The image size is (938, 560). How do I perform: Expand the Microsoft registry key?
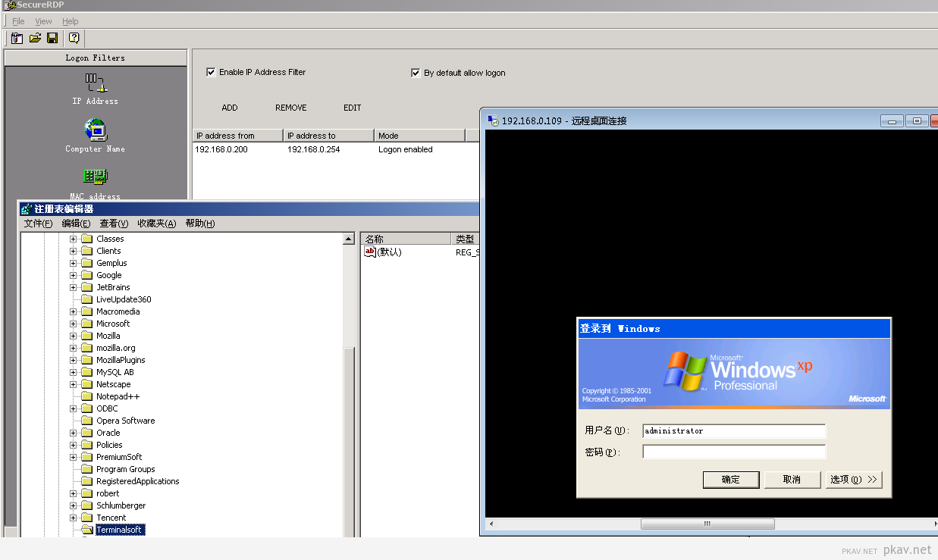tap(74, 324)
